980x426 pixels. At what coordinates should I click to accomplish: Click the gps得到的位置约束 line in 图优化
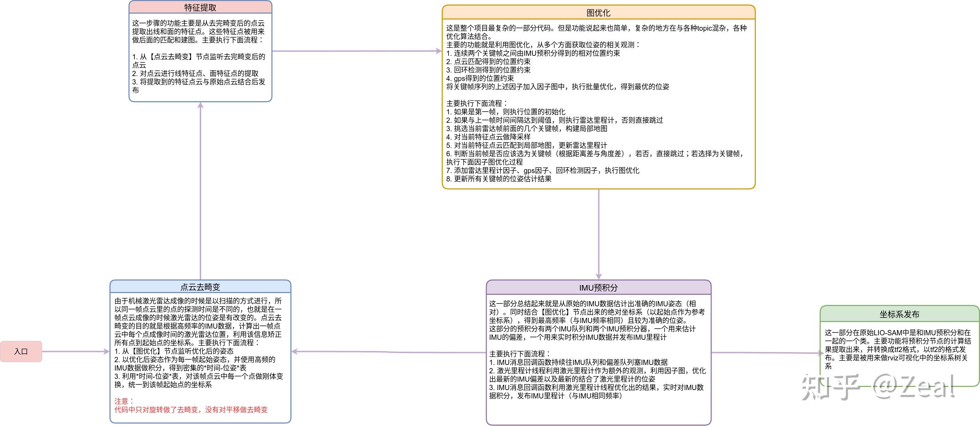click(x=480, y=78)
